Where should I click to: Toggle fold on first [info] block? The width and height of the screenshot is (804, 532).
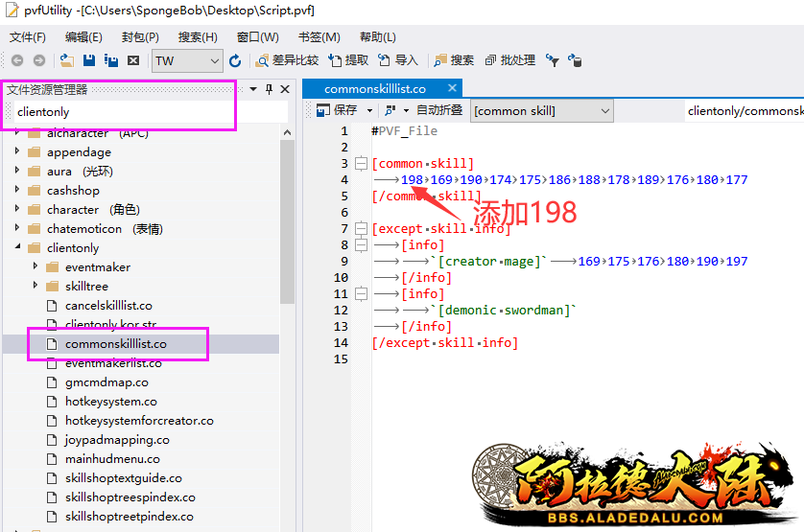coord(361,245)
